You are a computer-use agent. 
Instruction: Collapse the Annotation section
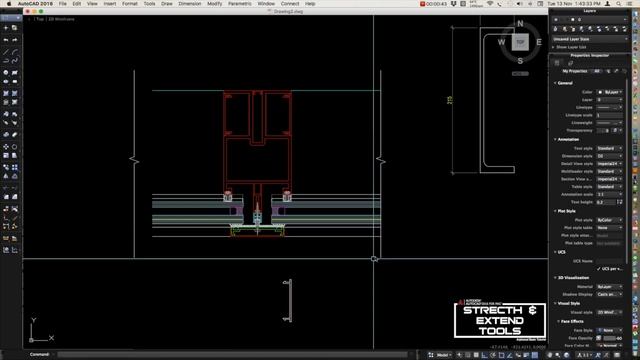555,139
